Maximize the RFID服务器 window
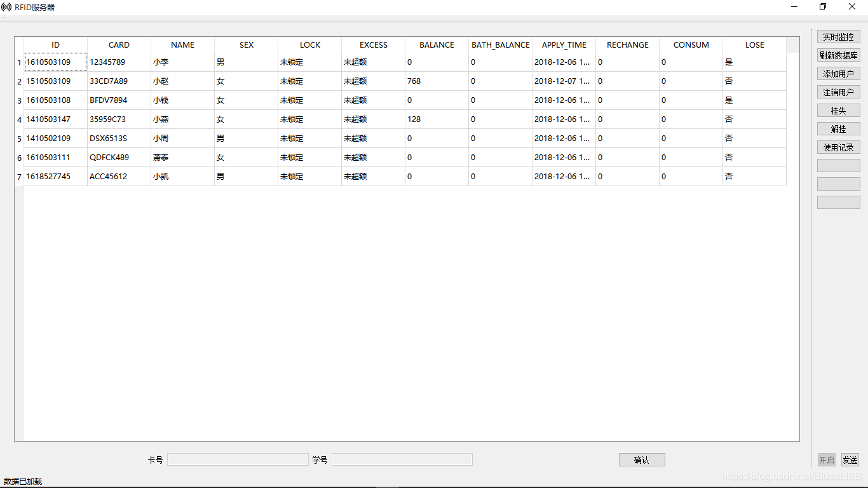Viewport: 868px width, 488px height. 823,7
